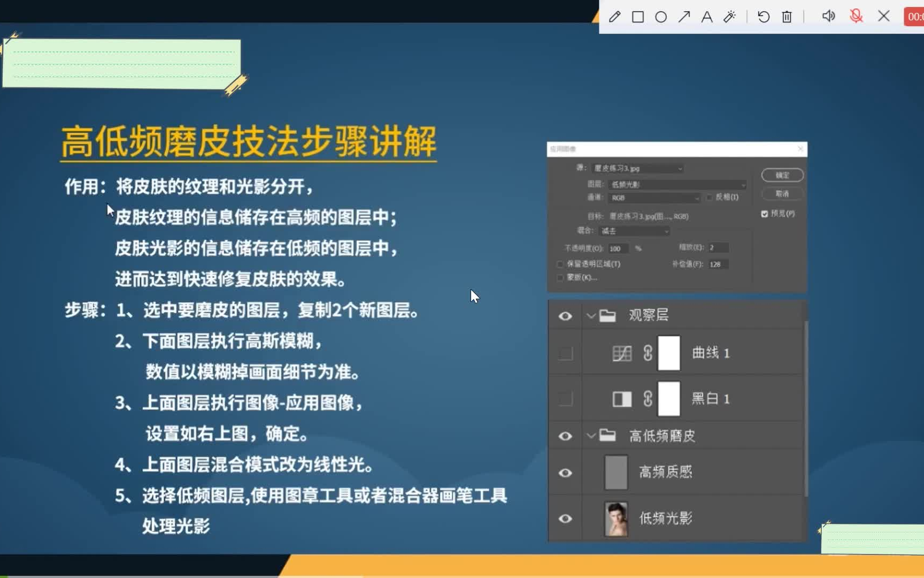924x578 pixels.
Task: Select the ellipse shape tool
Action: [x=661, y=17]
